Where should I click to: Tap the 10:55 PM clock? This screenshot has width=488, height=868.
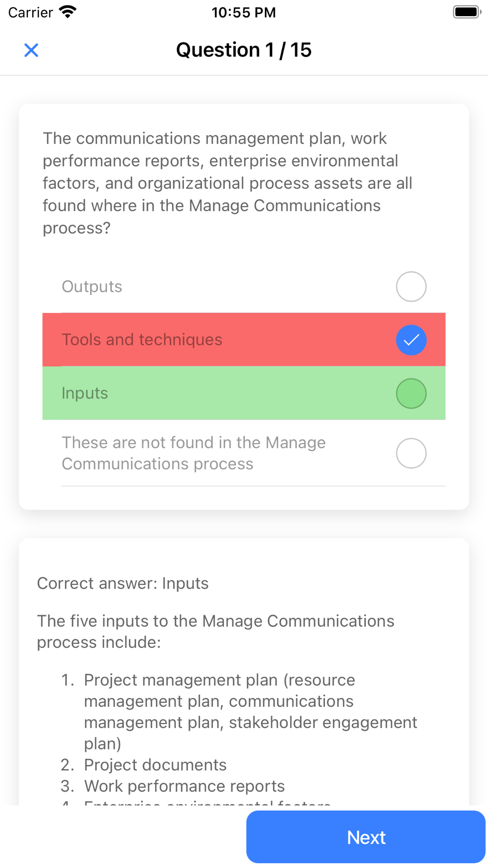pos(244,12)
